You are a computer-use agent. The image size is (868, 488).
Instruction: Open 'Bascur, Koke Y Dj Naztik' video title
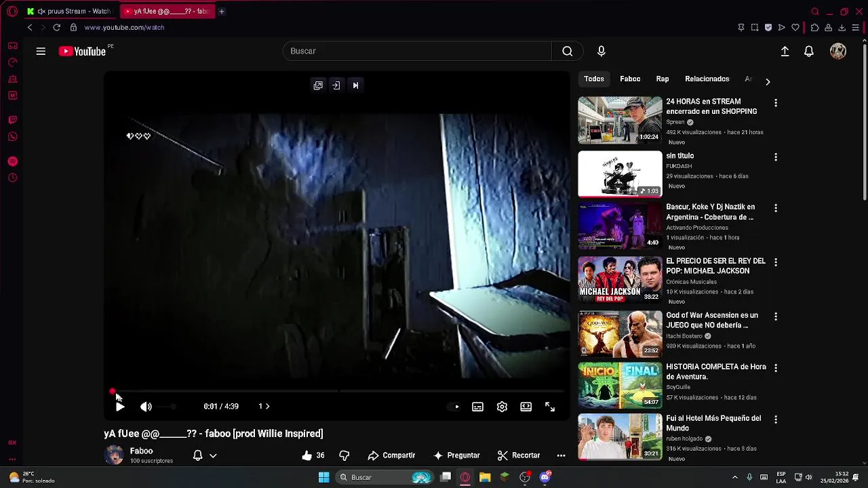[x=711, y=212]
